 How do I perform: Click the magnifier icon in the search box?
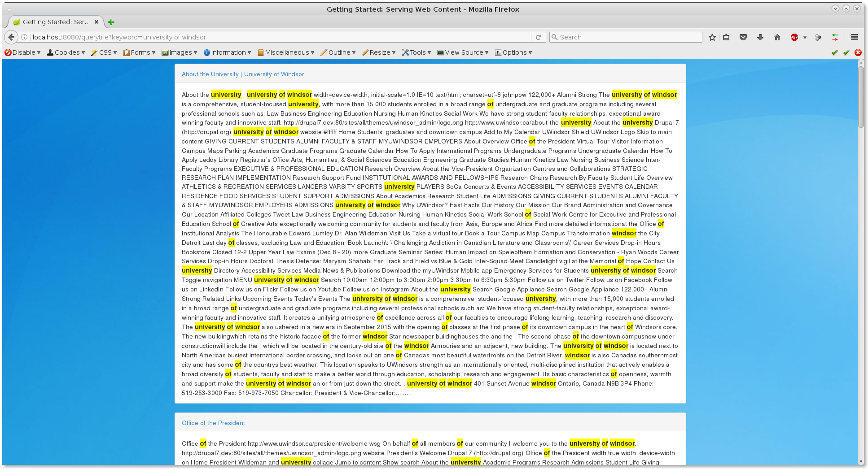coord(554,37)
